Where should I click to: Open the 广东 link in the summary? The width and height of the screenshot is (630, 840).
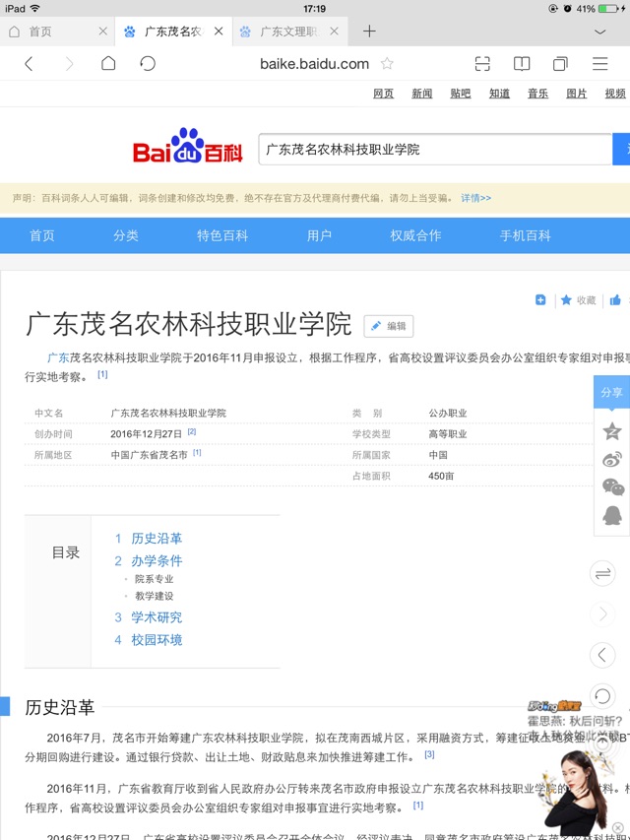tap(58, 357)
